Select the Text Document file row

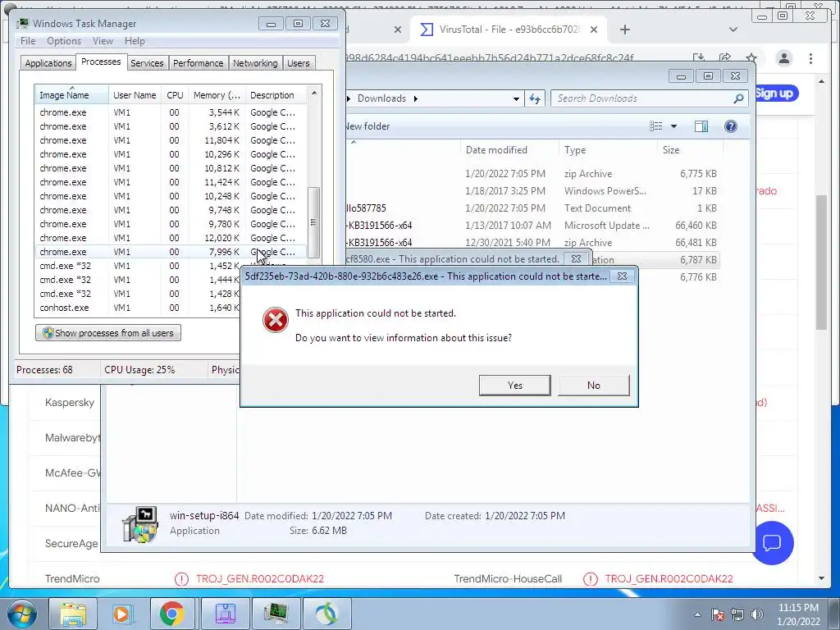pos(533,208)
